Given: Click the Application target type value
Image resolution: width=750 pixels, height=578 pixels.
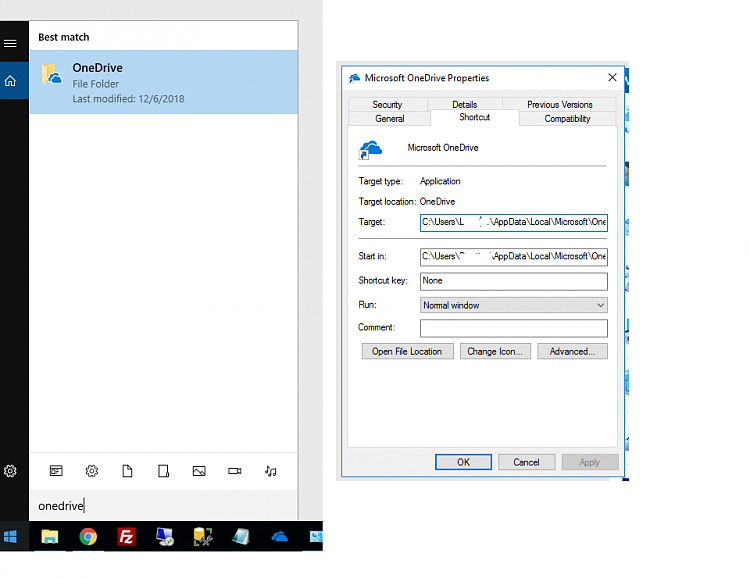Looking at the screenshot, I should pos(440,181).
